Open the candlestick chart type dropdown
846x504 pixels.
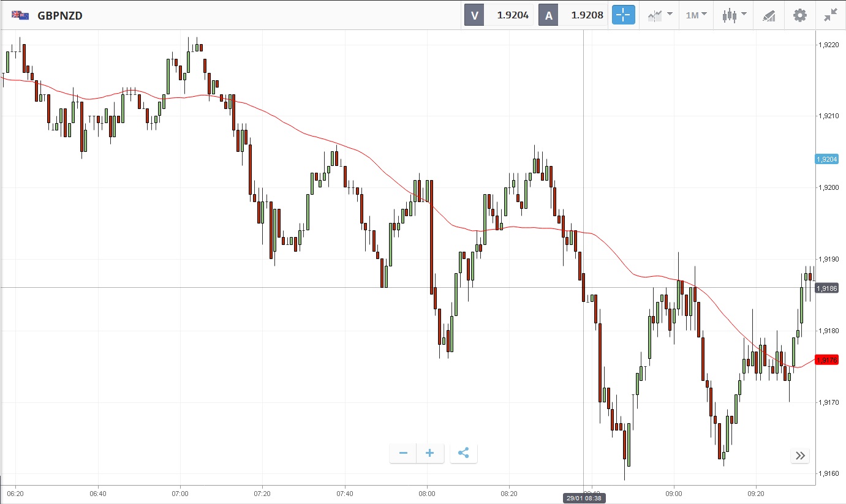[734, 15]
